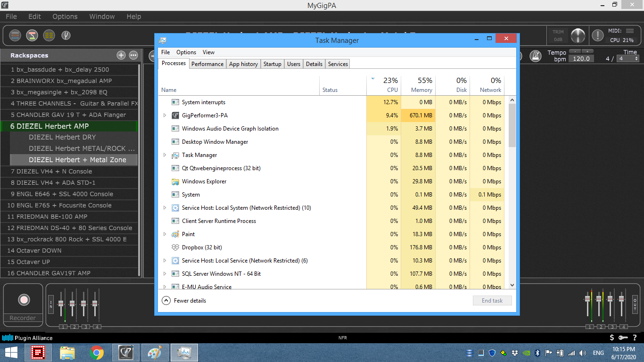
Task: Open the rack panel view in MyGigPA
Action: tap(15, 35)
